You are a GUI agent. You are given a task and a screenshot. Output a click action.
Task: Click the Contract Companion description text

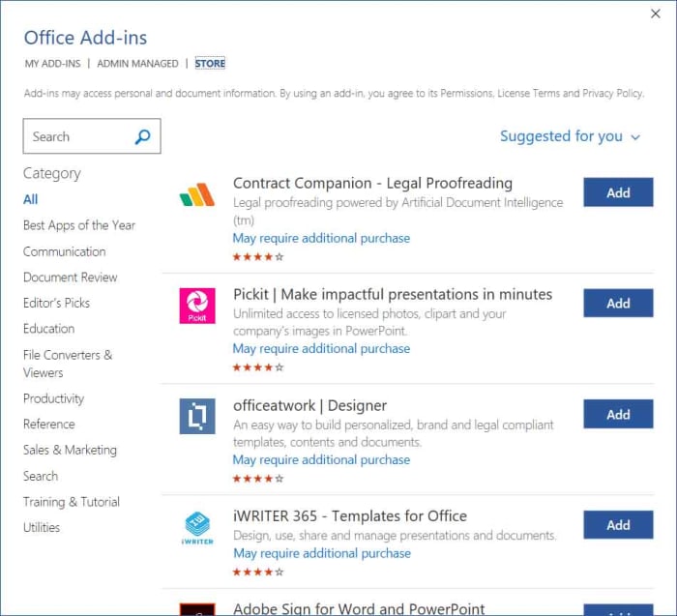pos(398,212)
